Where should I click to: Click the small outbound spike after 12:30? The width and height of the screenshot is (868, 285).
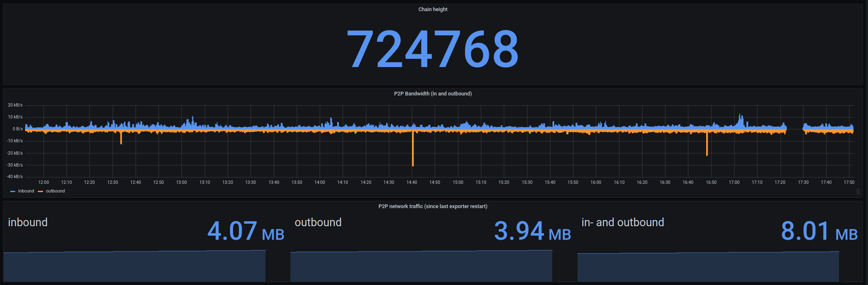[x=121, y=138]
